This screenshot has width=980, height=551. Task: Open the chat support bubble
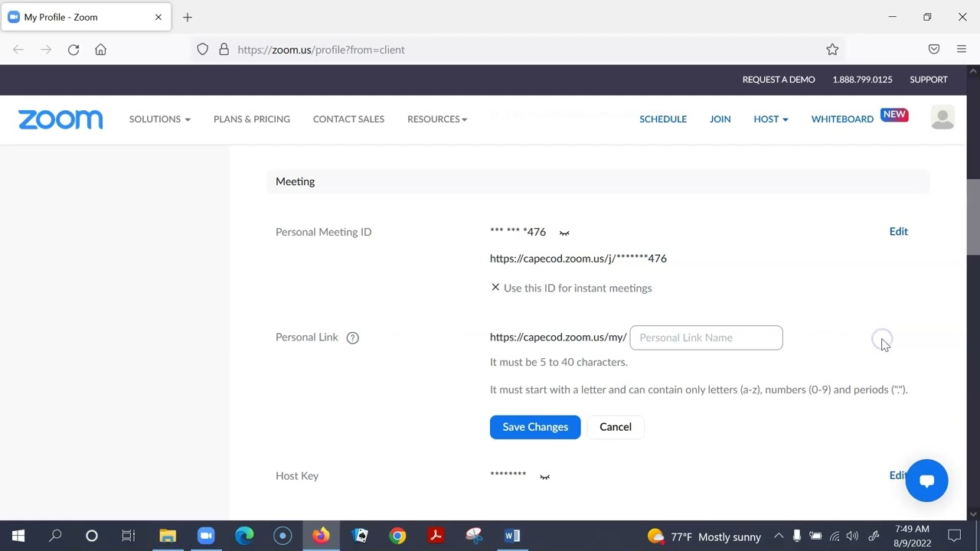click(926, 481)
